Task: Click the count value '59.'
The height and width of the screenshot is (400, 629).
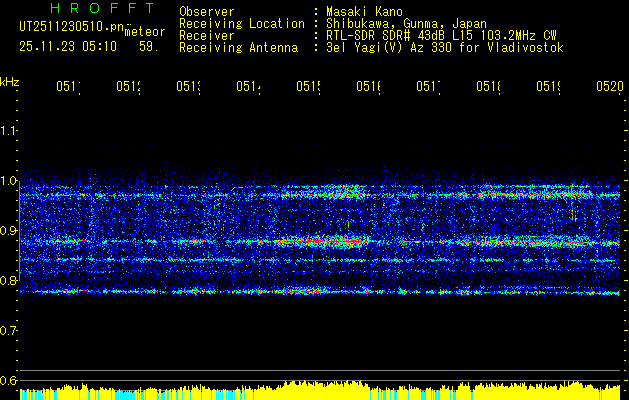Action: point(149,47)
